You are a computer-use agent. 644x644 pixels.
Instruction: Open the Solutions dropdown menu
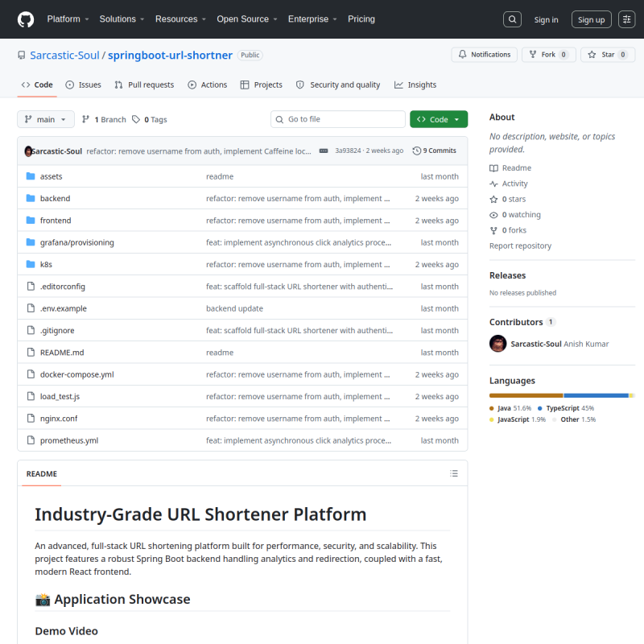[122, 19]
